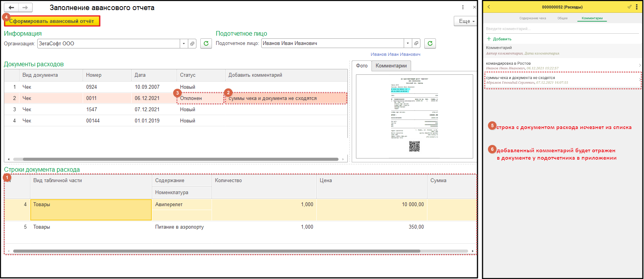The width and height of the screenshot is (644, 279).
Task: Click the receipt photo preview
Action: (x=415, y=116)
